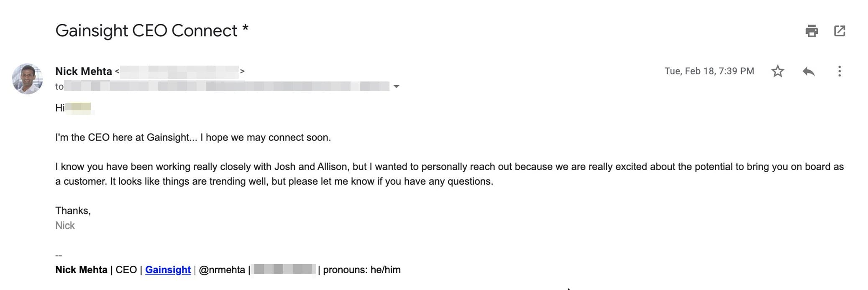The width and height of the screenshot is (868, 290).
Task: Open the three-dot more options menu
Action: pyautogui.click(x=840, y=71)
